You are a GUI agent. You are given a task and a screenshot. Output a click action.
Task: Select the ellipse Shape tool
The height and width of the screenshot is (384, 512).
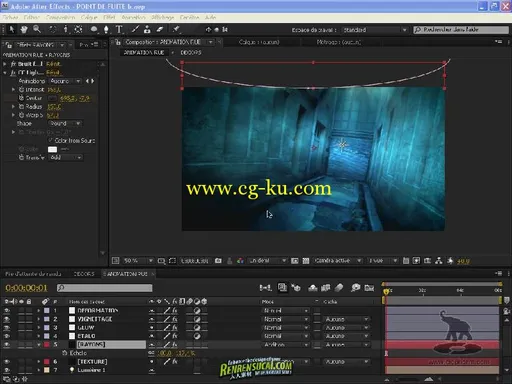94,29
